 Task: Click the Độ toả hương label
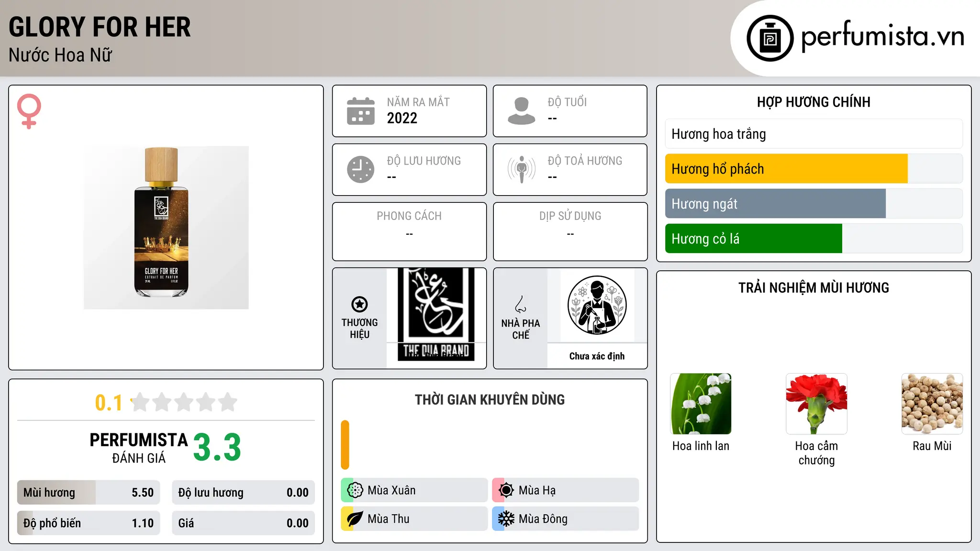click(x=585, y=161)
